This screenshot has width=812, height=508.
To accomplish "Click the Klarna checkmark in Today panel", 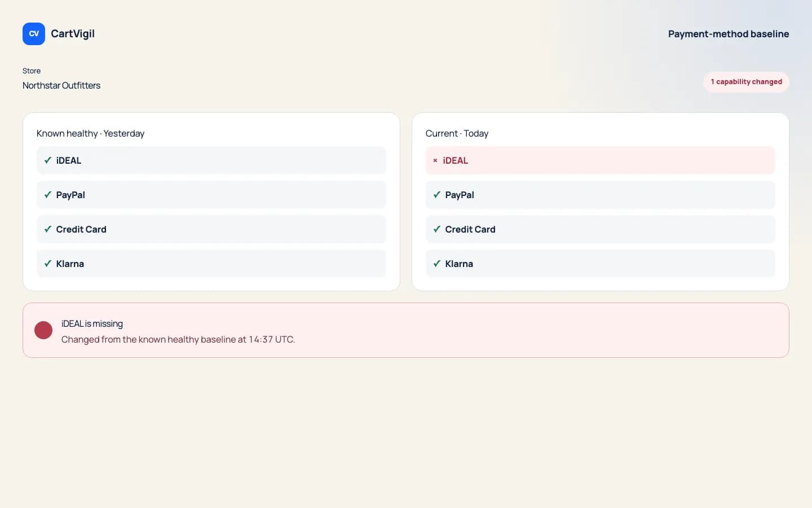I will pos(437,264).
